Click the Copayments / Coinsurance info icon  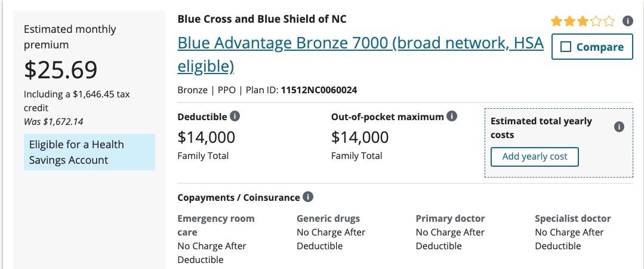(308, 197)
